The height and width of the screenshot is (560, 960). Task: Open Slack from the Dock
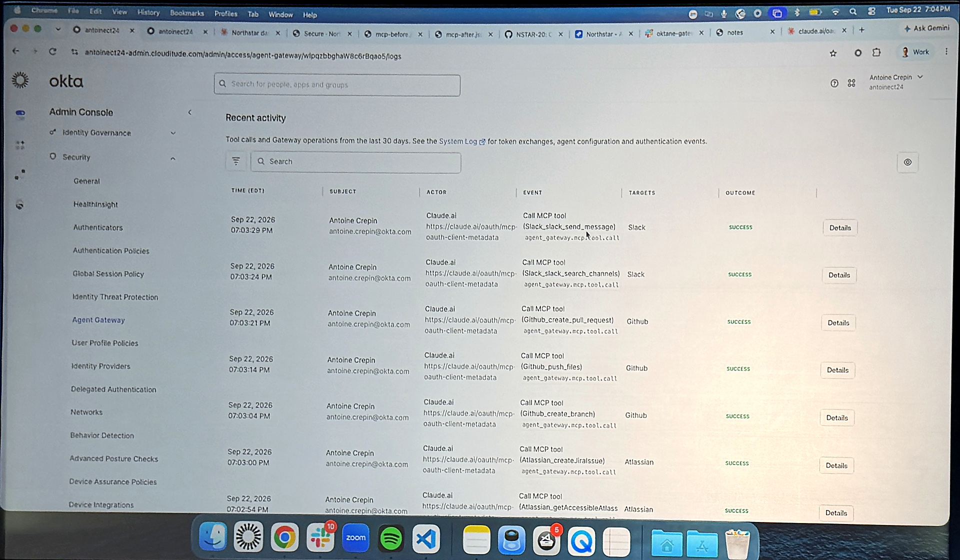tap(320, 537)
